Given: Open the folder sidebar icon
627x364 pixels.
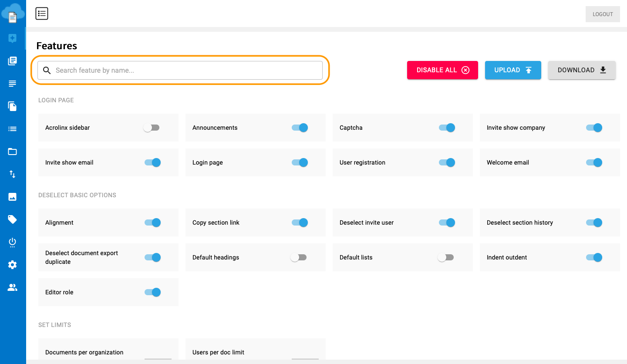Looking at the screenshot, I should (13, 152).
